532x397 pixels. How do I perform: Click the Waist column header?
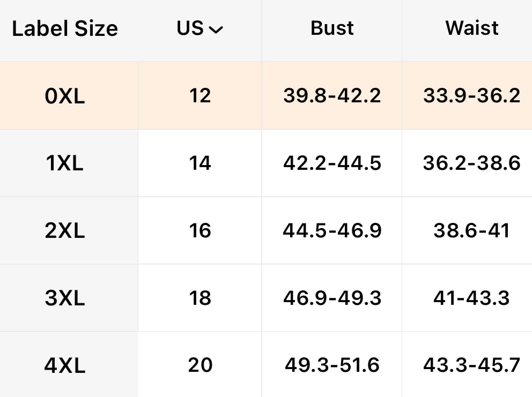[x=472, y=28]
